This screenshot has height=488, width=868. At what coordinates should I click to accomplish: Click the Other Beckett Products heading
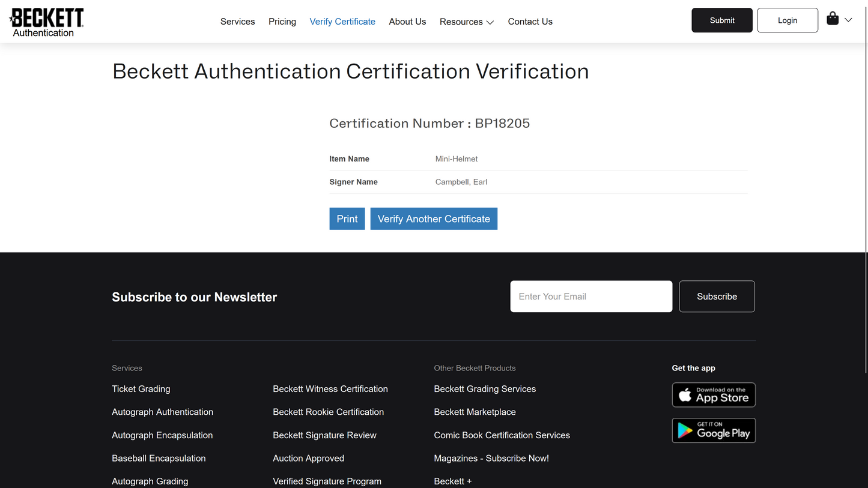tap(475, 368)
